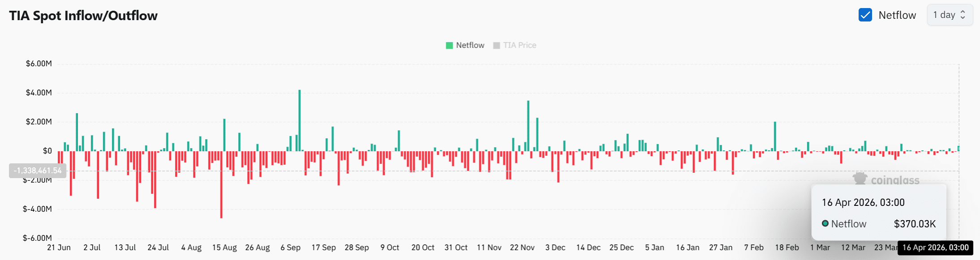Click the Netflow label beside the checkbox
980x260 pixels.
click(897, 15)
